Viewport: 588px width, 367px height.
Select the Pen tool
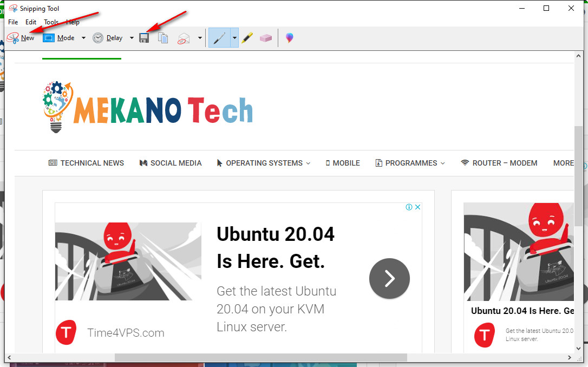tap(219, 38)
